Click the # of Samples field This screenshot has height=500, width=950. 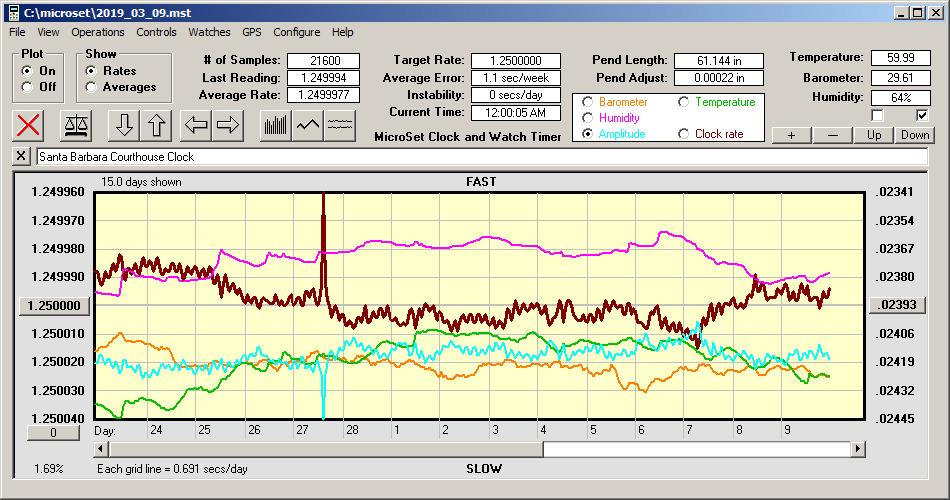324,61
